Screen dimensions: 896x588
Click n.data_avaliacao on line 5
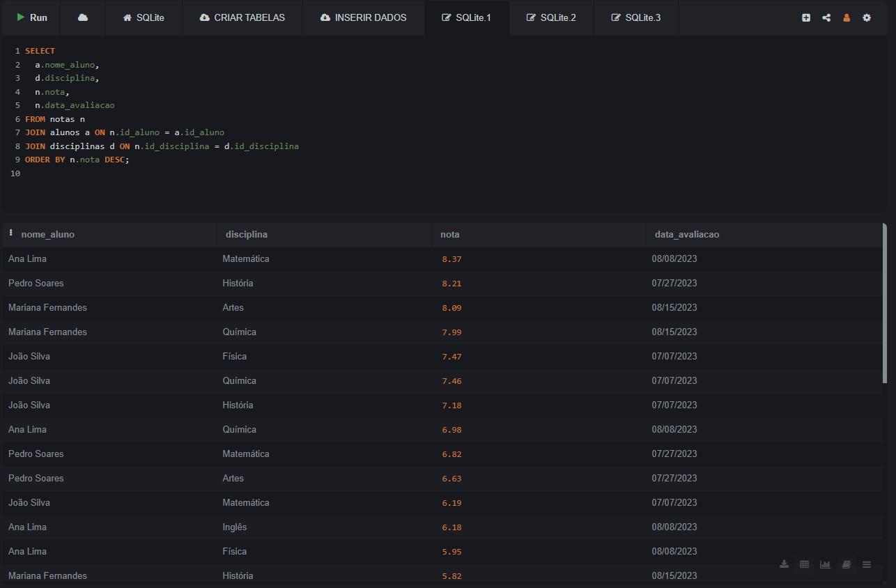click(x=75, y=105)
